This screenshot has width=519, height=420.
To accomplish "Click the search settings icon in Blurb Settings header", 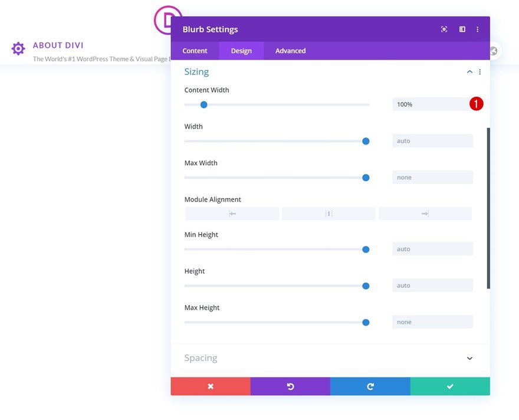I will tap(444, 29).
